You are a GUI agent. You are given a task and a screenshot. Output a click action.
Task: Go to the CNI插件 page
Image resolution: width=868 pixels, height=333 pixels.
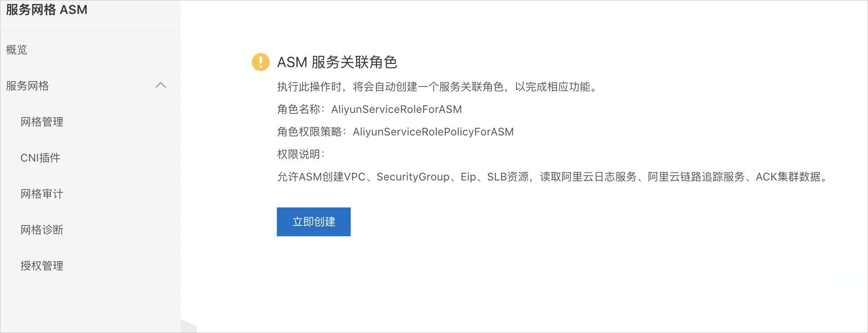click(x=41, y=157)
